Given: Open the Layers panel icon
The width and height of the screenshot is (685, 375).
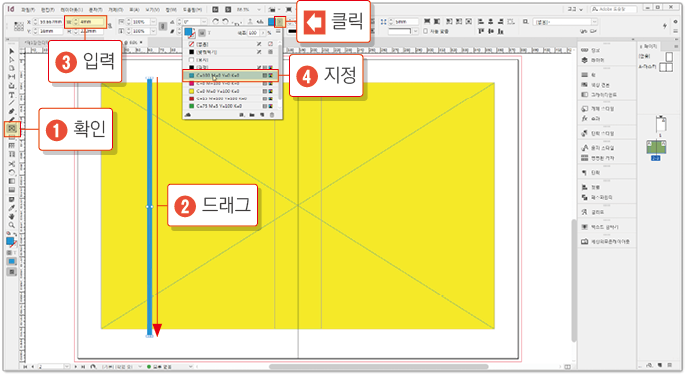Looking at the screenshot, I should (x=585, y=59).
